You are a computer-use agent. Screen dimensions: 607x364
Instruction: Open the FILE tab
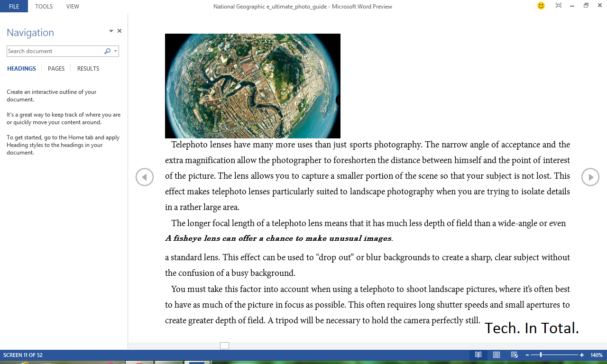[x=14, y=6]
